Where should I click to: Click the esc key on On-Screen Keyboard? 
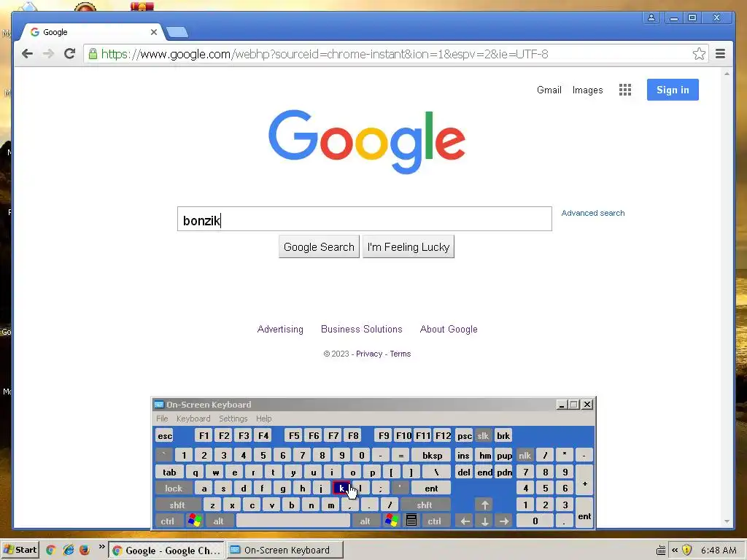(x=165, y=436)
